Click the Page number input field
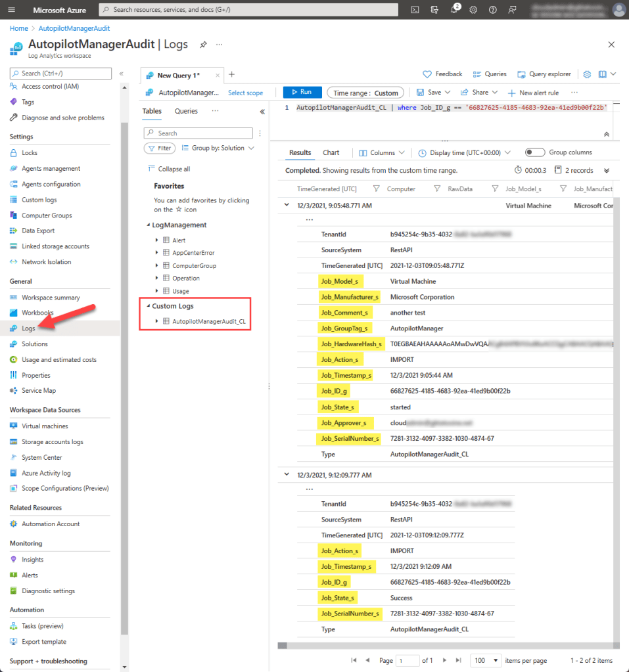This screenshot has width=629, height=672. tap(408, 660)
